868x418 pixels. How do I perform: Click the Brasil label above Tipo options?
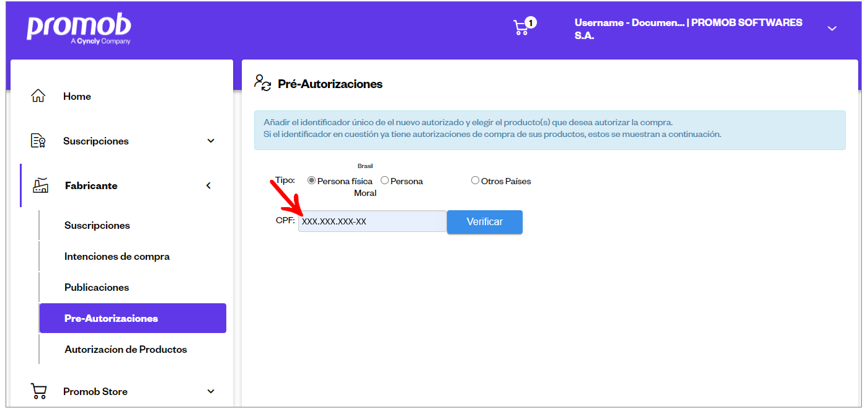tap(365, 166)
